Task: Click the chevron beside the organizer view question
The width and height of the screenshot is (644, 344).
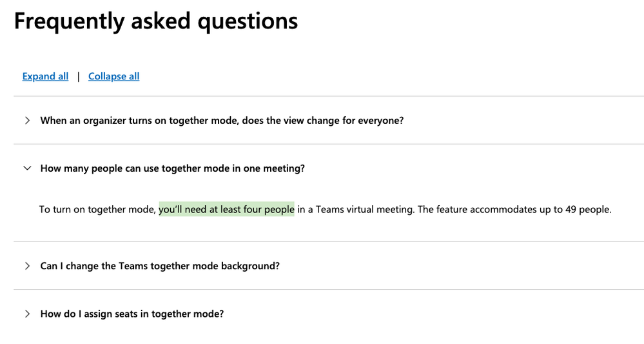Action: 27,121
